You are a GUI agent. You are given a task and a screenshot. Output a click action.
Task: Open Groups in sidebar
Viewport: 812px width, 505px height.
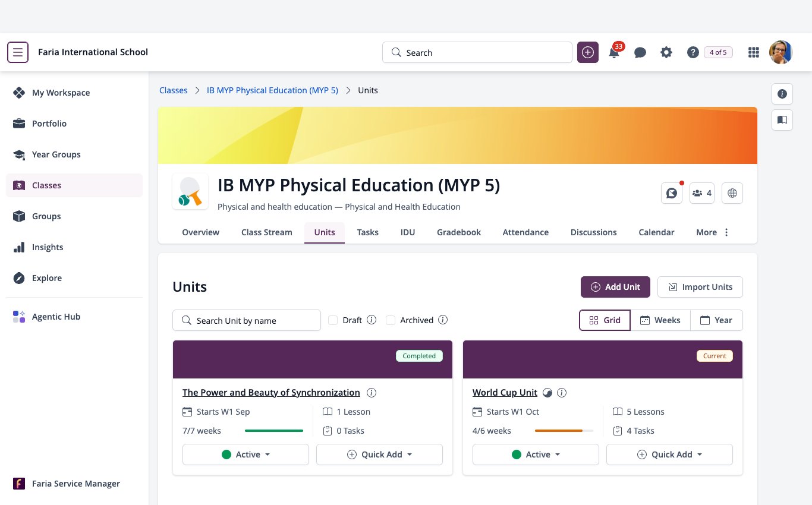[x=74, y=216]
